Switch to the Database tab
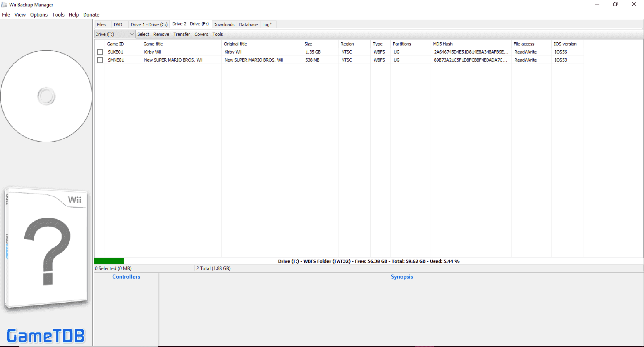644x347 pixels. [x=248, y=25]
